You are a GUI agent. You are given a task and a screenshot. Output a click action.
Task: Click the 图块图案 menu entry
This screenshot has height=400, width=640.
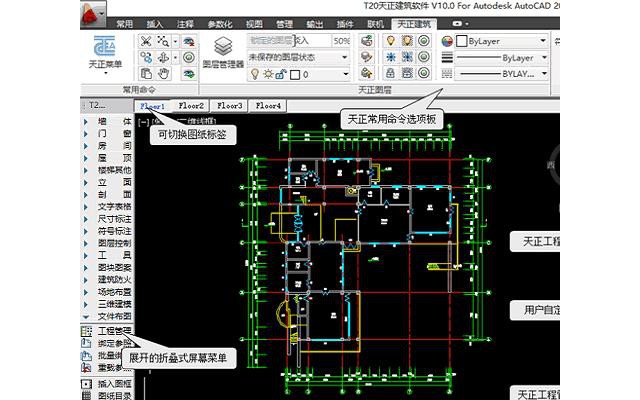tap(114, 268)
